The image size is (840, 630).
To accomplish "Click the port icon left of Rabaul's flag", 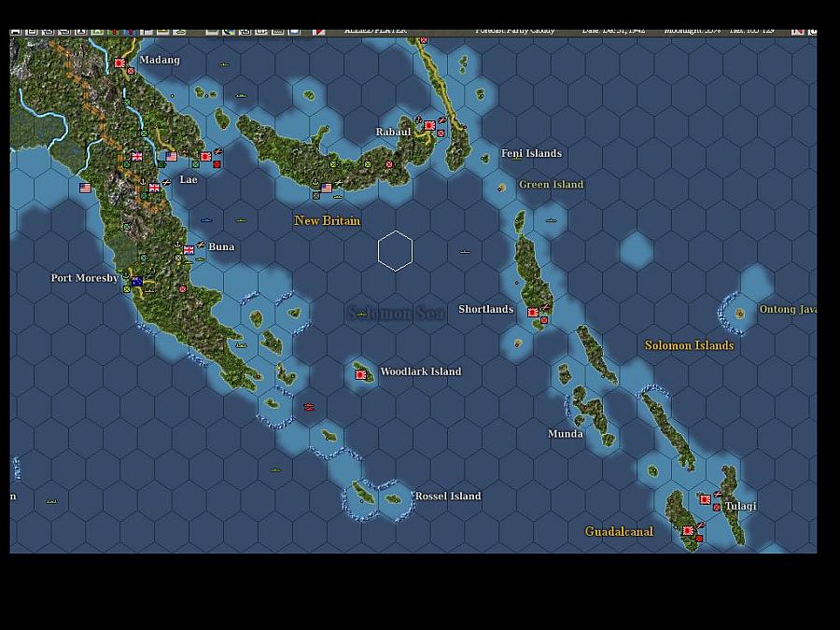I will [x=418, y=120].
